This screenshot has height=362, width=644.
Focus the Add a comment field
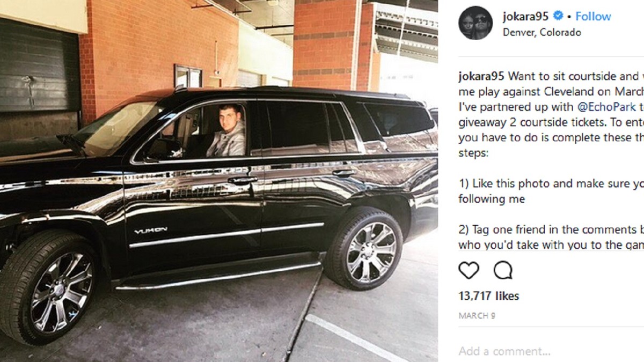(x=551, y=351)
